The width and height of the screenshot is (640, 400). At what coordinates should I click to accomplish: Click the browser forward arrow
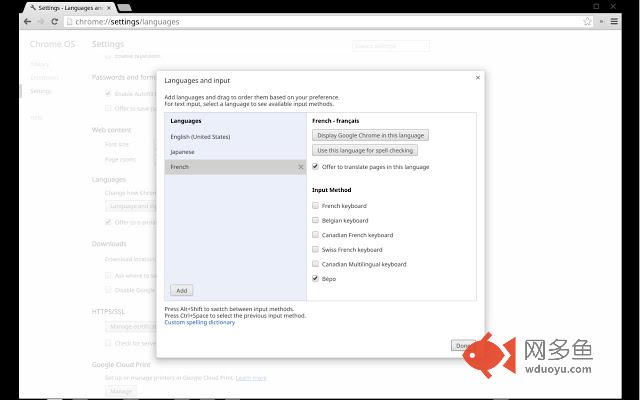point(41,21)
